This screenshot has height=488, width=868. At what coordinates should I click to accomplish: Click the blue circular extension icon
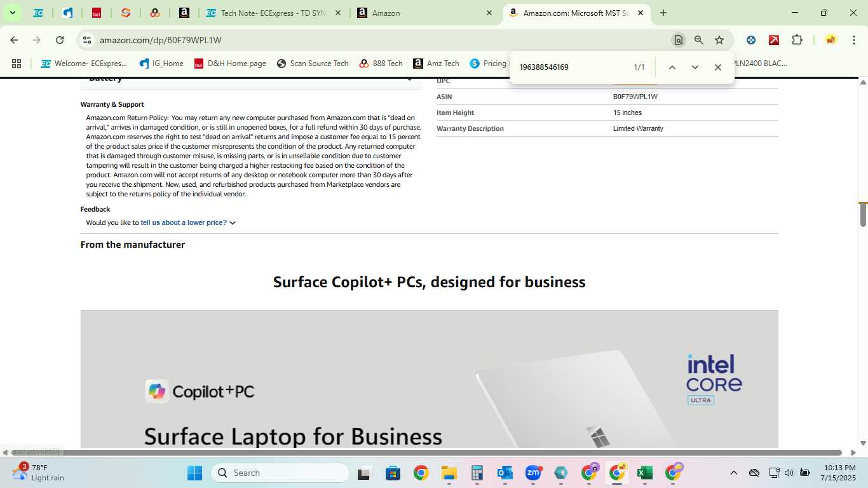click(751, 40)
